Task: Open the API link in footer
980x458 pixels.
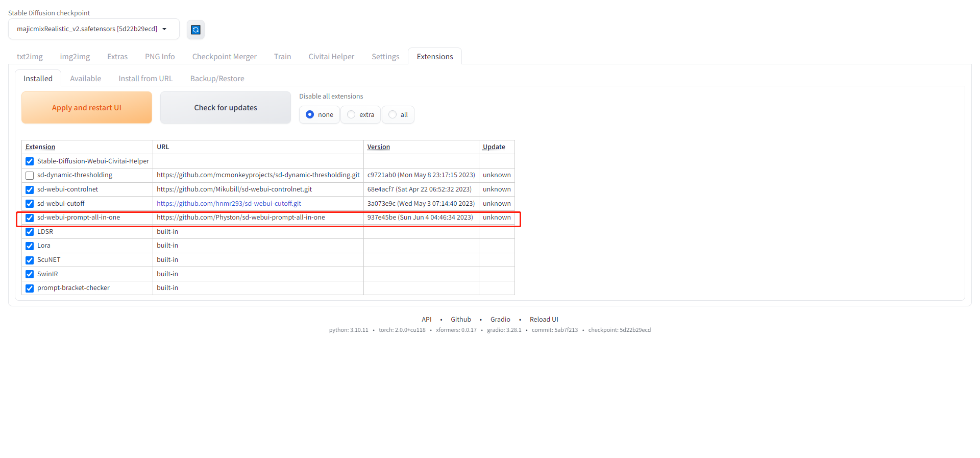Action: pos(426,320)
